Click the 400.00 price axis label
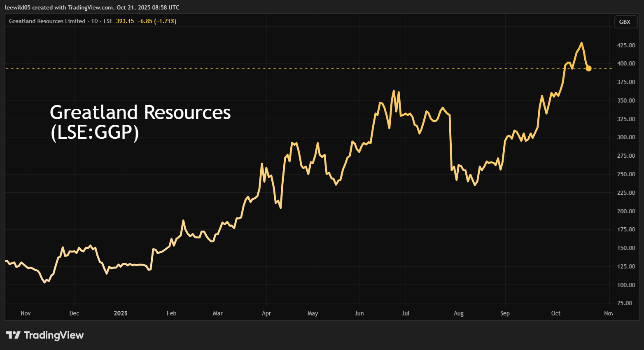Screen dimensions: 644x350 (625, 63)
